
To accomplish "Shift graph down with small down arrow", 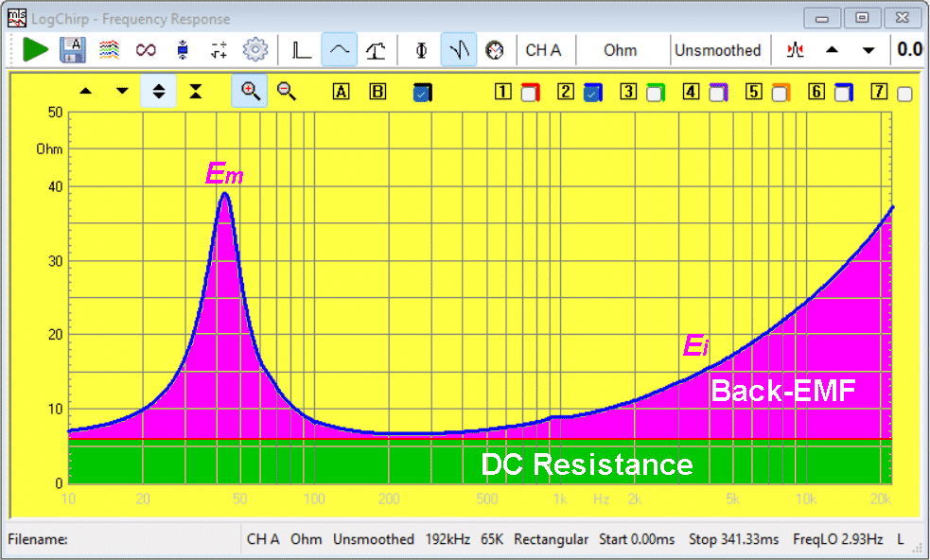I will (122, 91).
